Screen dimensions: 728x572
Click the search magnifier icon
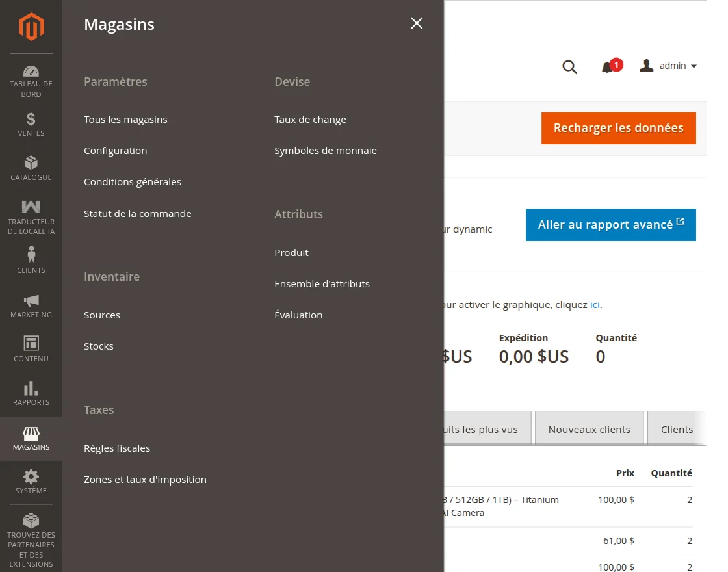coord(569,67)
